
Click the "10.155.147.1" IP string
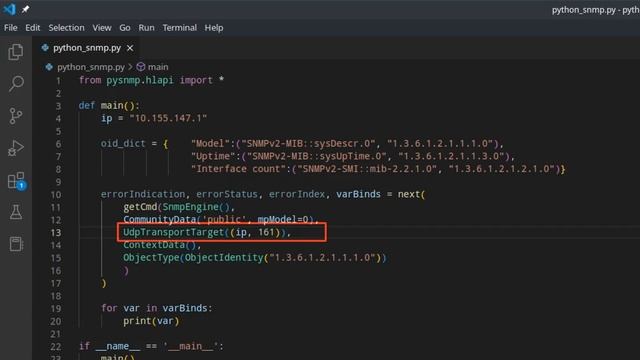point(168,118)
